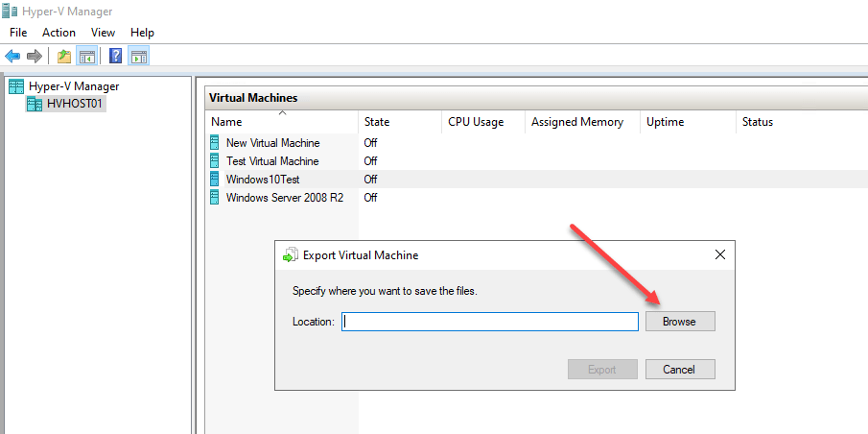Click the Browse button in export dialog
This screenshot has height=434, width=868.
[x=680, y=322]
